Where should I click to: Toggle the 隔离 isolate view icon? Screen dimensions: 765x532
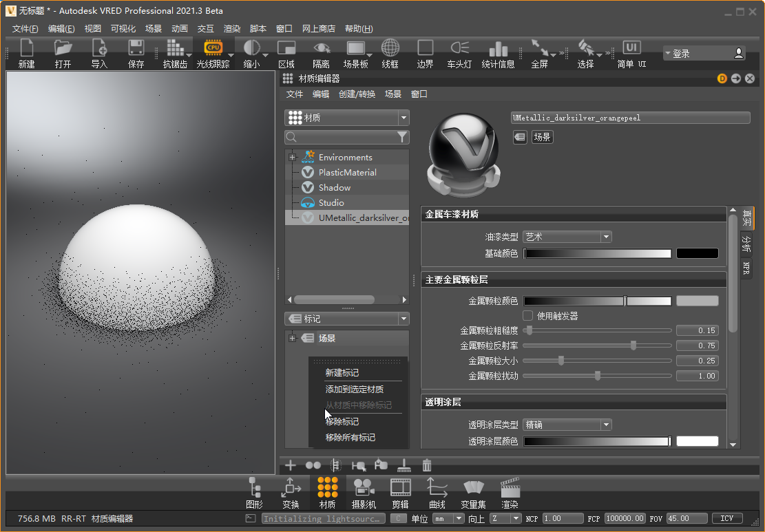click(x=321, y=54)
